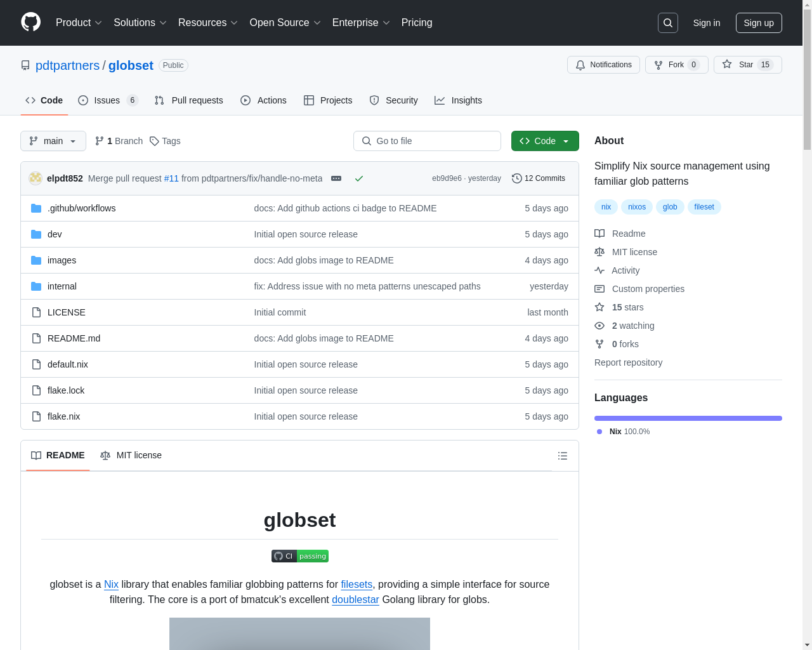Click the CI passing badge
The width and height of the screenshot is (812, 650).
click(300, 556)
